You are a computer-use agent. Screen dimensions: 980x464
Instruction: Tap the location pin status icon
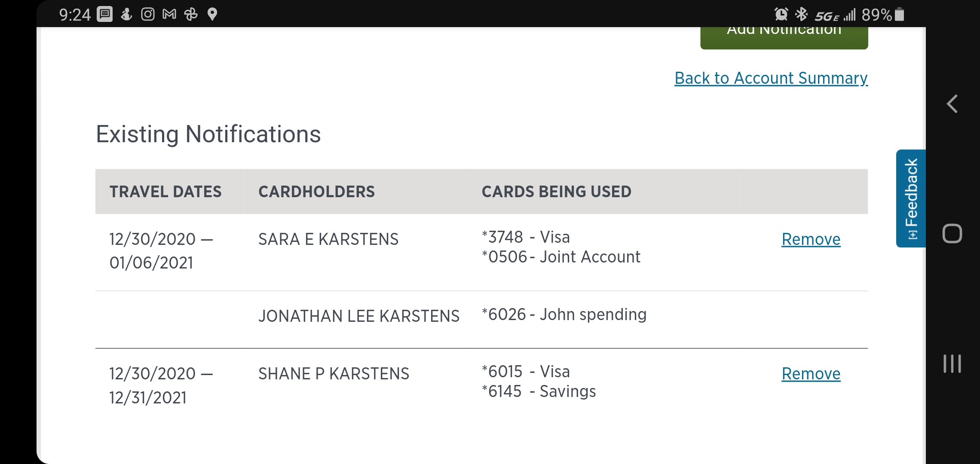[212, 15]
